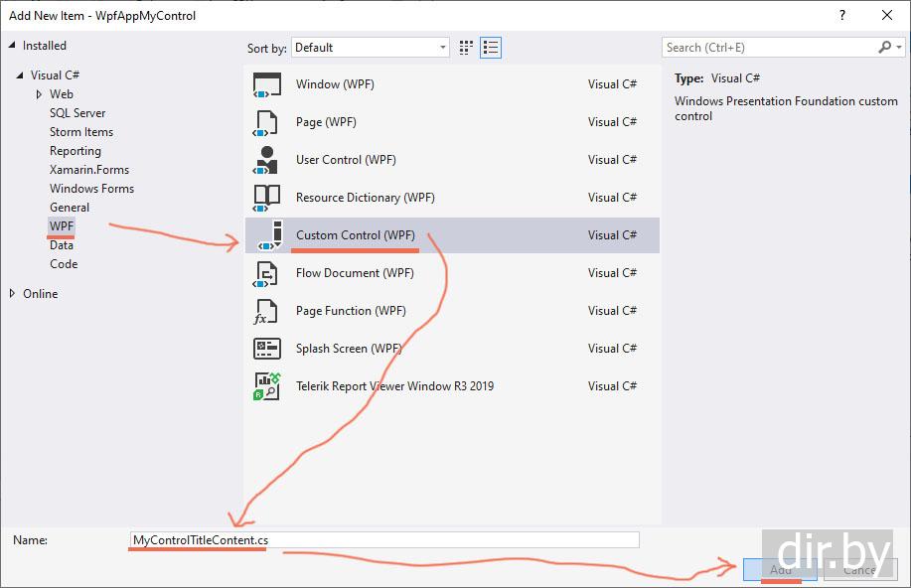Select the Code category

[64, 264]
